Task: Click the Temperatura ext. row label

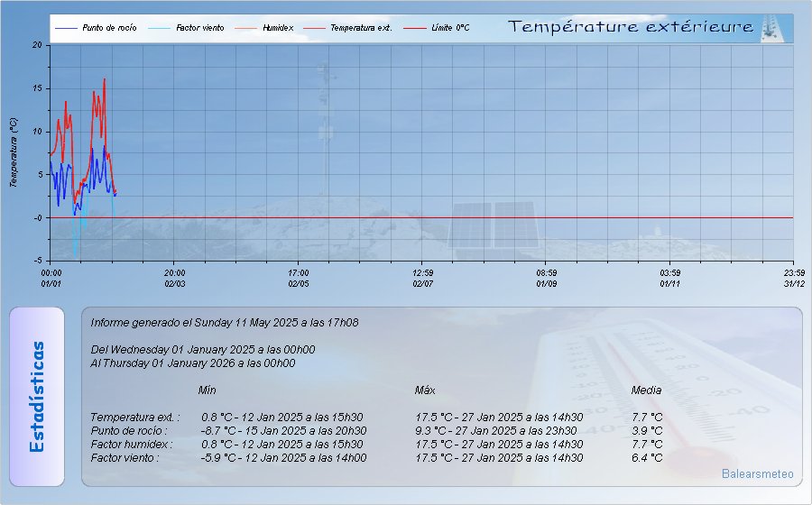Action: point(134,417)
